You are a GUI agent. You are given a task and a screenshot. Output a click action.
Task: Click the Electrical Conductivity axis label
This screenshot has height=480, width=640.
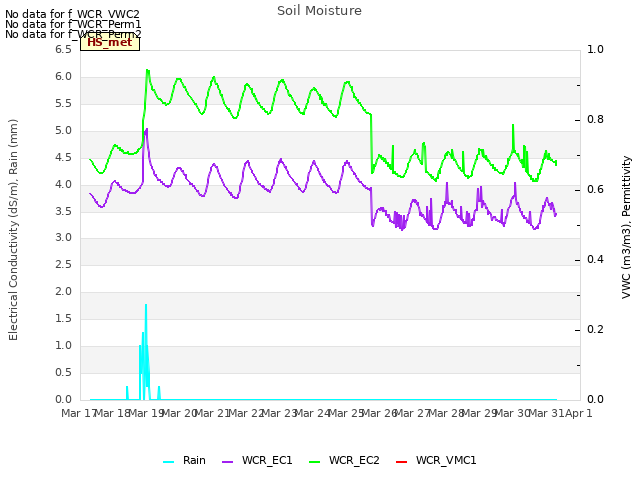13,230
